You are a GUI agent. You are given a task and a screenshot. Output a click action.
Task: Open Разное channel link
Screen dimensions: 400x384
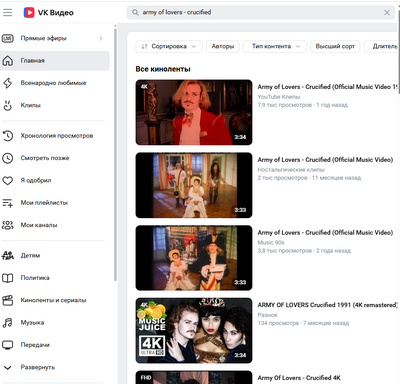pos(267,315)
